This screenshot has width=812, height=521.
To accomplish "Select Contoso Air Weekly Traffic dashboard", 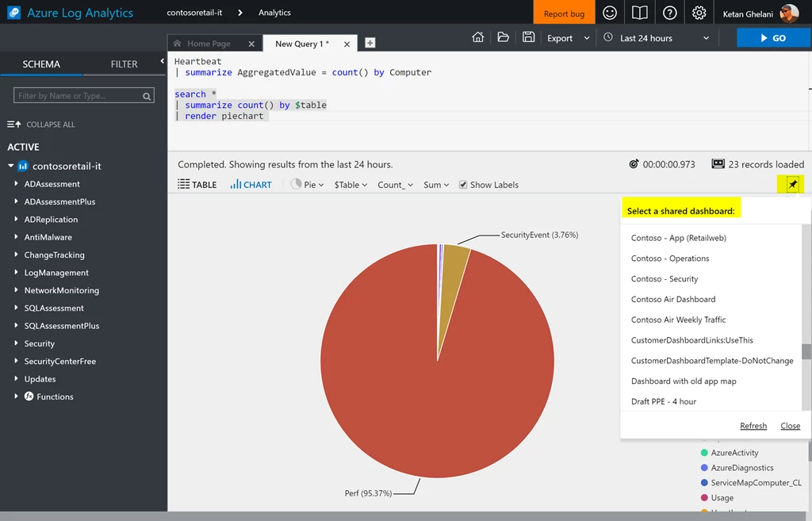I will pyautogui.click(x=679, y=320).
